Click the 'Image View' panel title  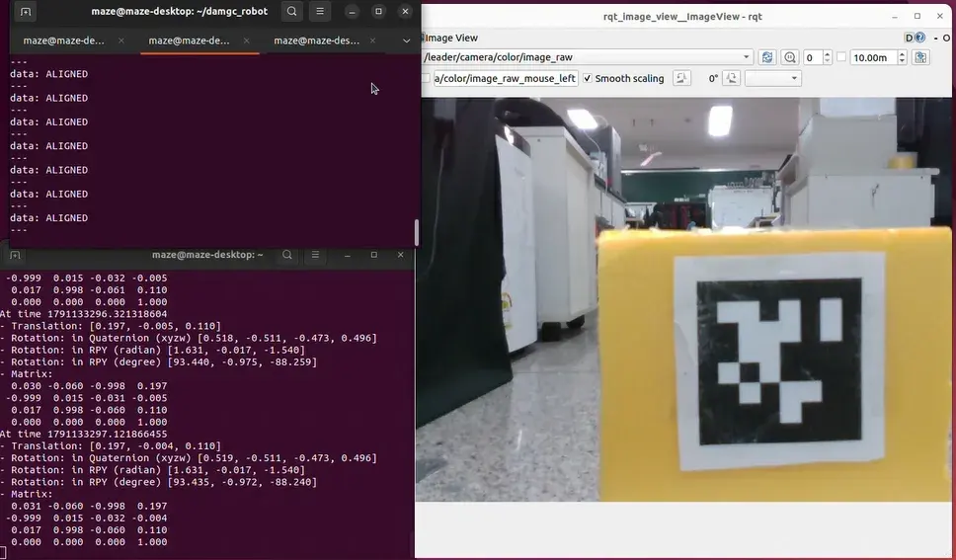point(451,38)
